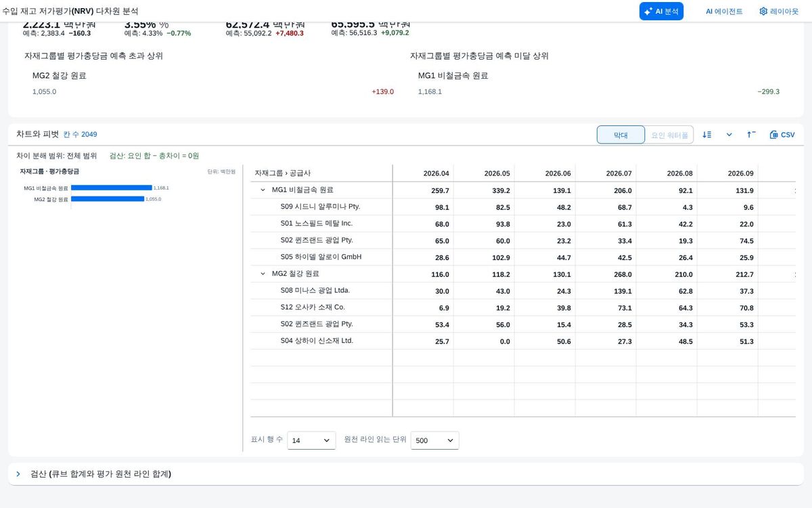Open the 원천 라인 읽는 단위 dropdown
812x508 pixels.
click(x=434, y=440)
